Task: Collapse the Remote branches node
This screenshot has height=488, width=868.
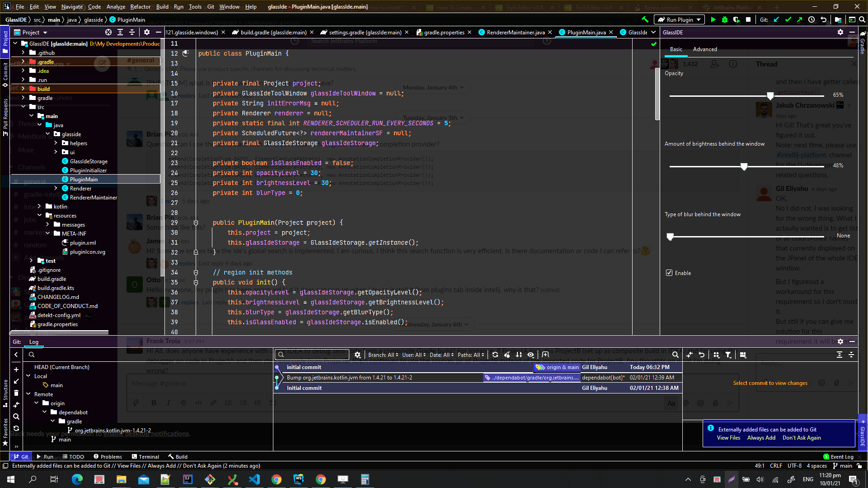Action: 28,394
